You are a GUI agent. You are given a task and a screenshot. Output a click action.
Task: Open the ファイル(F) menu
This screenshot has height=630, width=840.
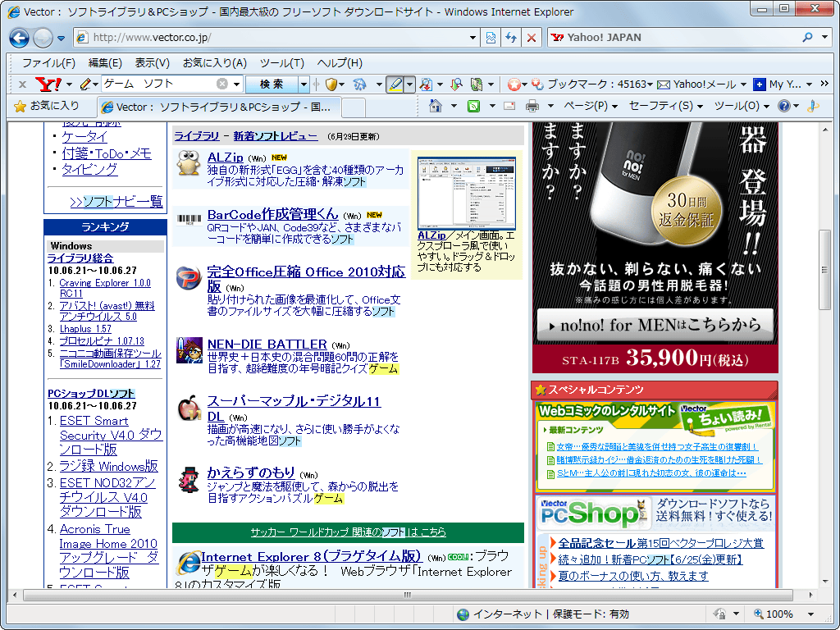(48, 63)
